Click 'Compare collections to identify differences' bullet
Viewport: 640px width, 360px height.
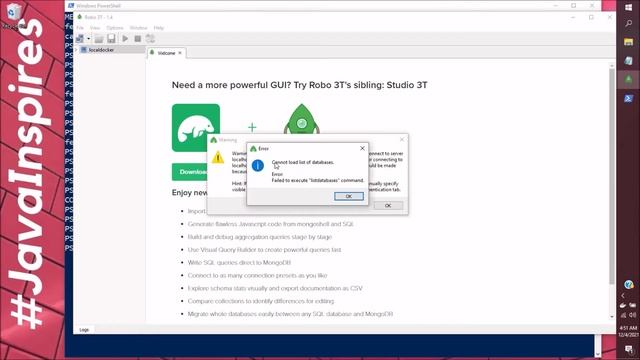click(x=261, y=301)
